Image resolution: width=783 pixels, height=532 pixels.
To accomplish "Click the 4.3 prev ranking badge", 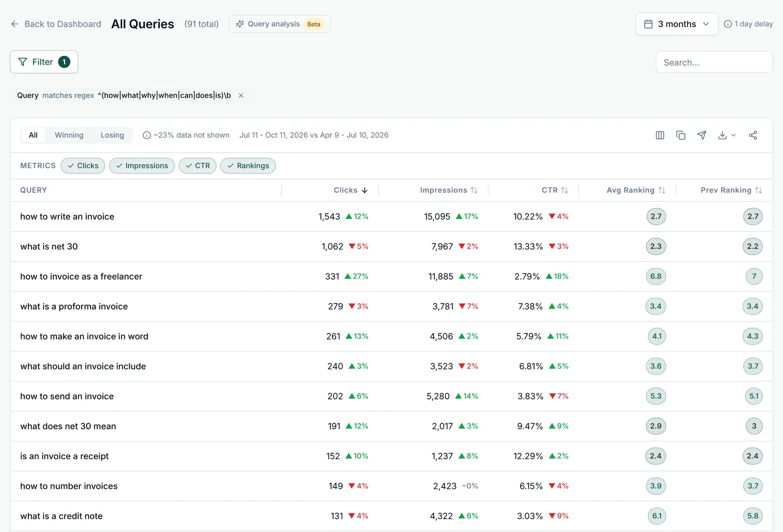I will pyautogui.click(x=753, y=336).
